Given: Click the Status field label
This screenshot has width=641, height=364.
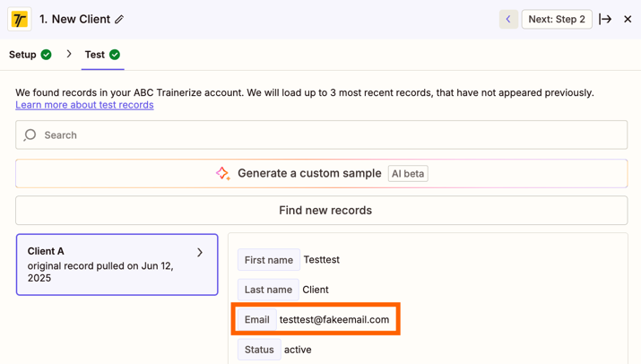Looking at the screenshot, I should point(259,350).
